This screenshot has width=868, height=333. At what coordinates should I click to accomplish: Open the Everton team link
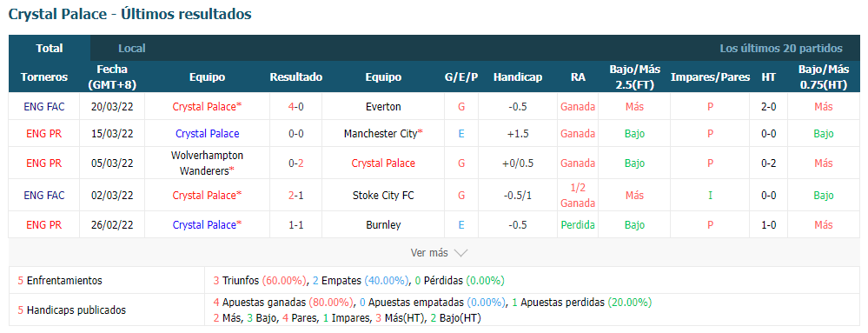pyautogui.click(x=383, y=106)
